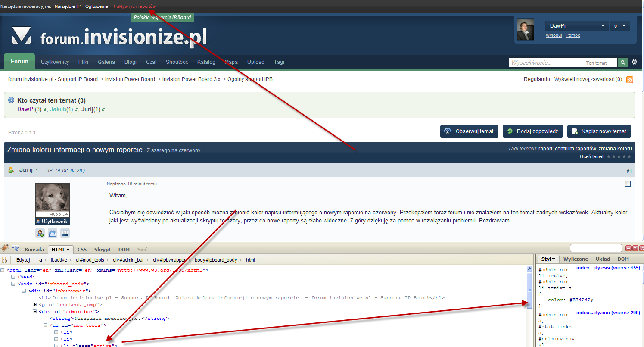Switch to the CSS tab in Firebug

click(x=81, y=249)
